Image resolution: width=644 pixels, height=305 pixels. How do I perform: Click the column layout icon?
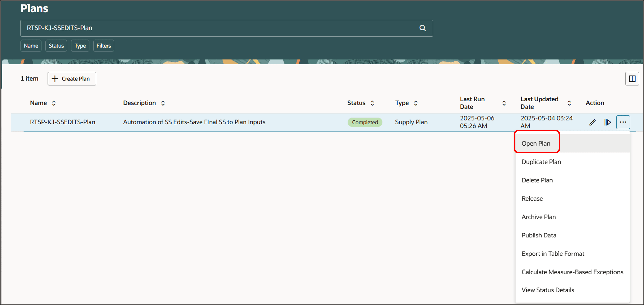point(632,79)
